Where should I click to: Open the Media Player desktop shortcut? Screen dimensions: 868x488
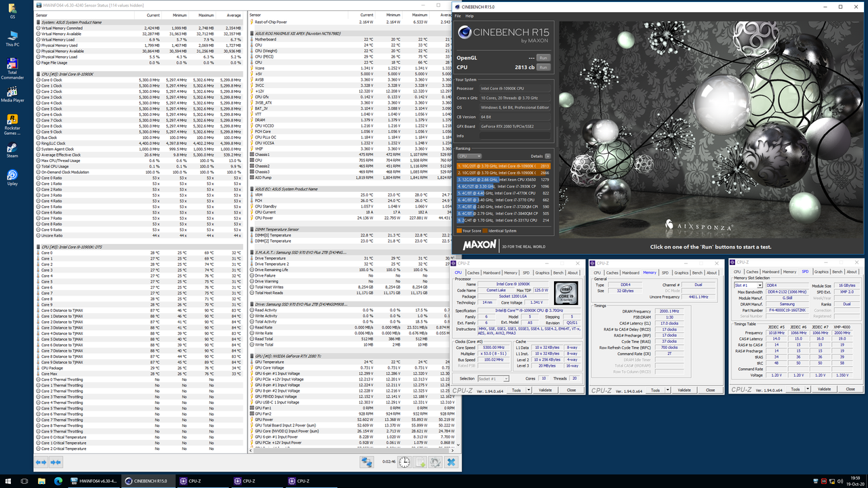(12, 94)
